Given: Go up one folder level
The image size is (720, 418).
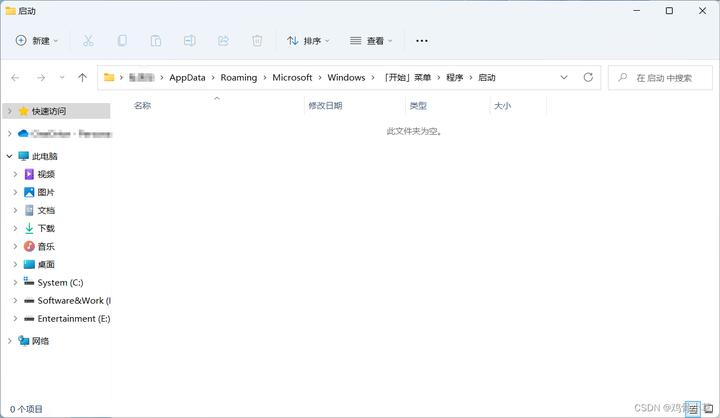Looking at the screenshot, I should point(82,78).
